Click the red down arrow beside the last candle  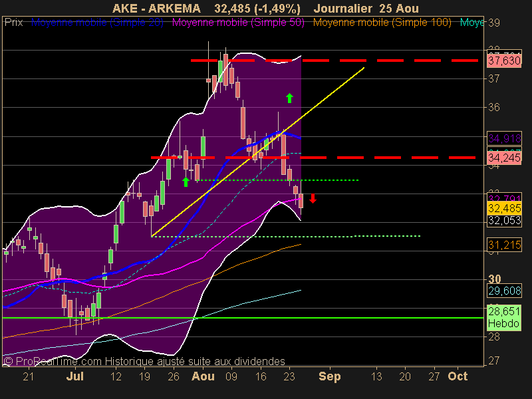[x=313, y=198]
